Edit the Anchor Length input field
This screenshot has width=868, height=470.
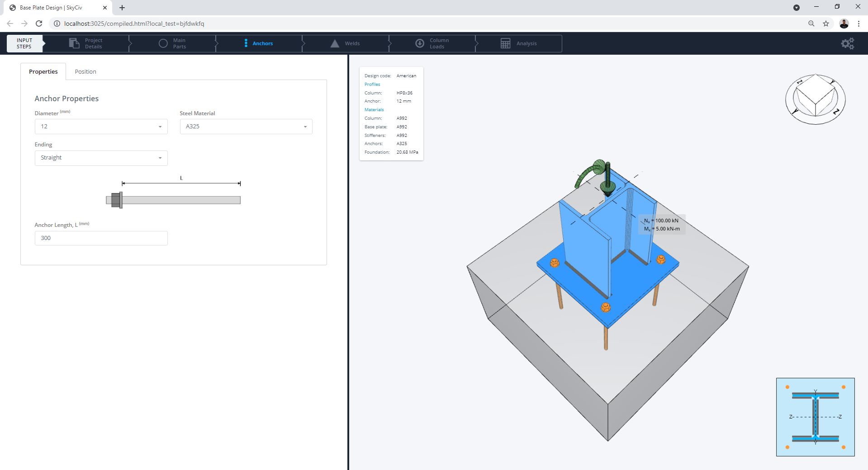(101, 238)
